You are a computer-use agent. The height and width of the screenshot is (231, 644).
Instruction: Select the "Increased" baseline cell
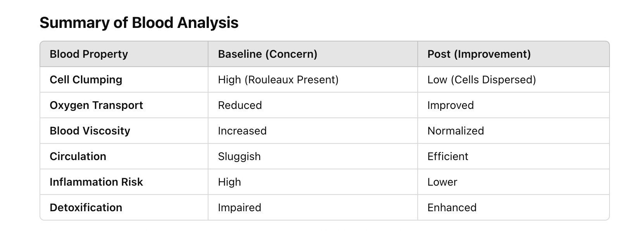coord(242,131)
